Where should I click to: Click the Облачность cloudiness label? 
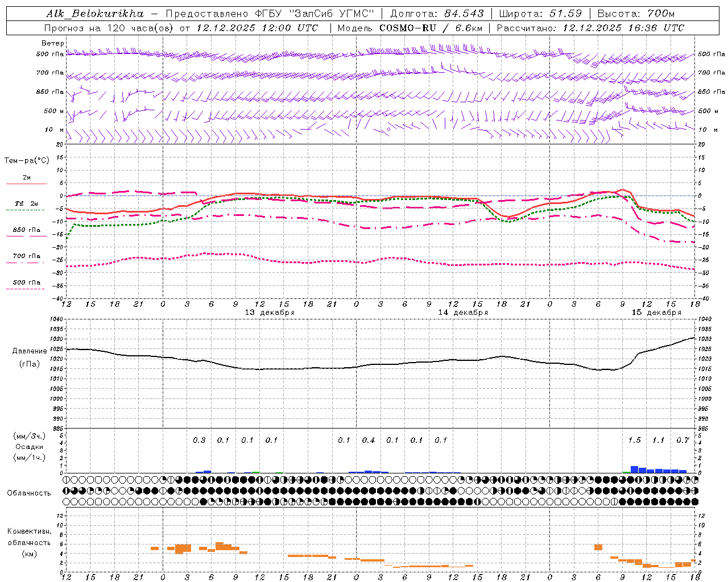tap(29, 493)
